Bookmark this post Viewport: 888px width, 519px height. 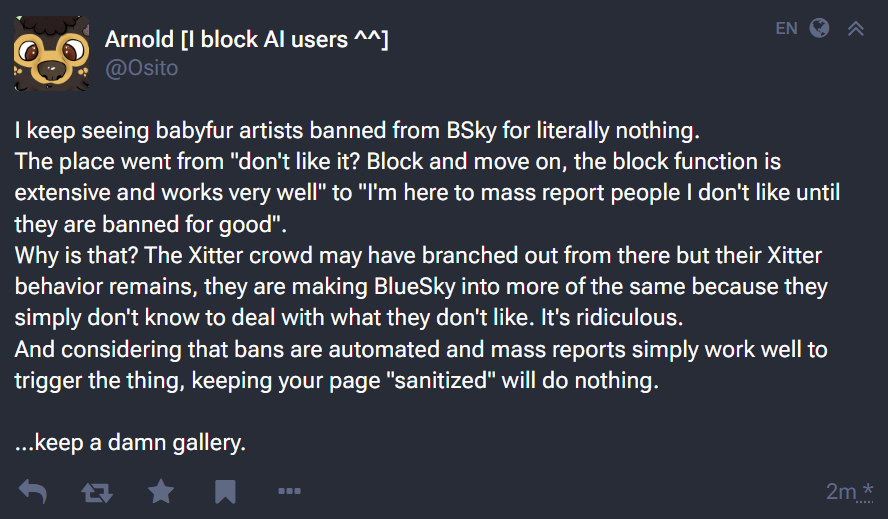[225, 492]
